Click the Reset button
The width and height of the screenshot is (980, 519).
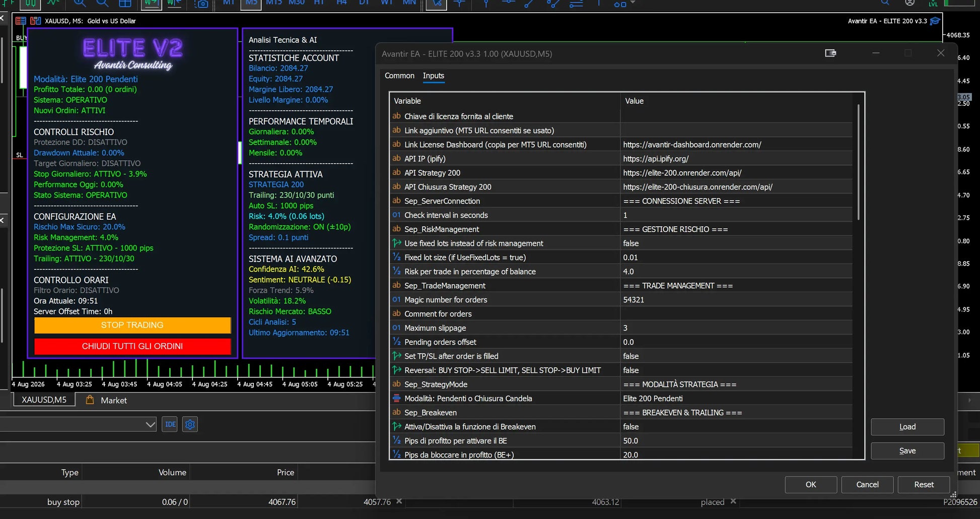click(x=924, y=485)
